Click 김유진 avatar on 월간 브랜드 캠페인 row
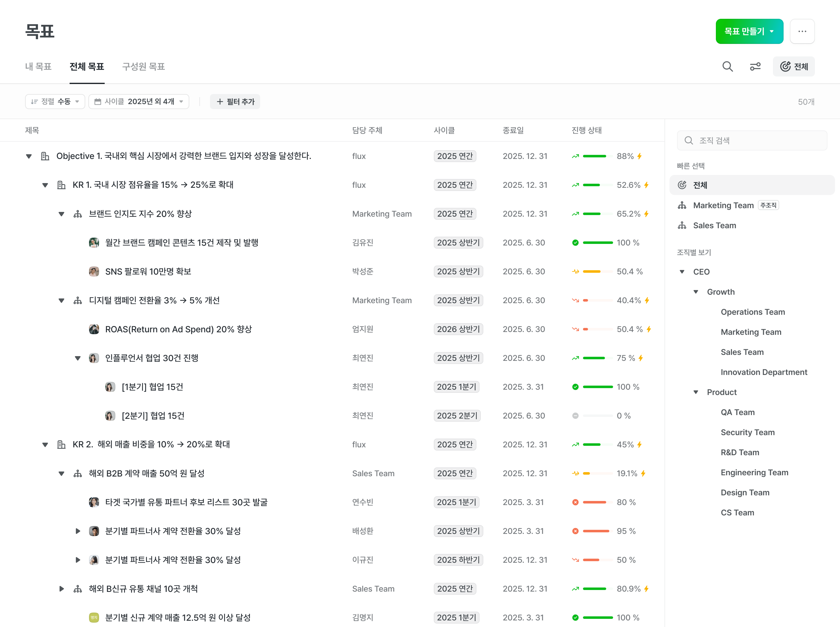Screen dimensions: 840x627 pyautogui.click(x=94, y=243)
